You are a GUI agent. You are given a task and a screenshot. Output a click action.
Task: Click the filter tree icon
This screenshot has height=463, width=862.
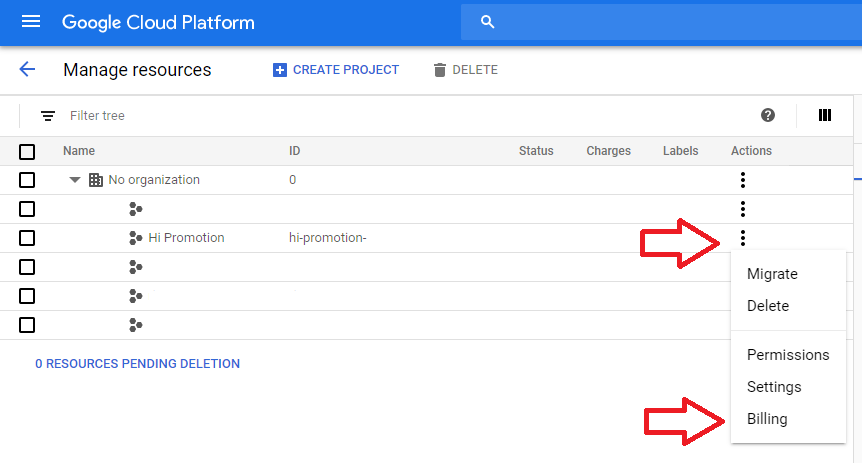tap(48, 116)
